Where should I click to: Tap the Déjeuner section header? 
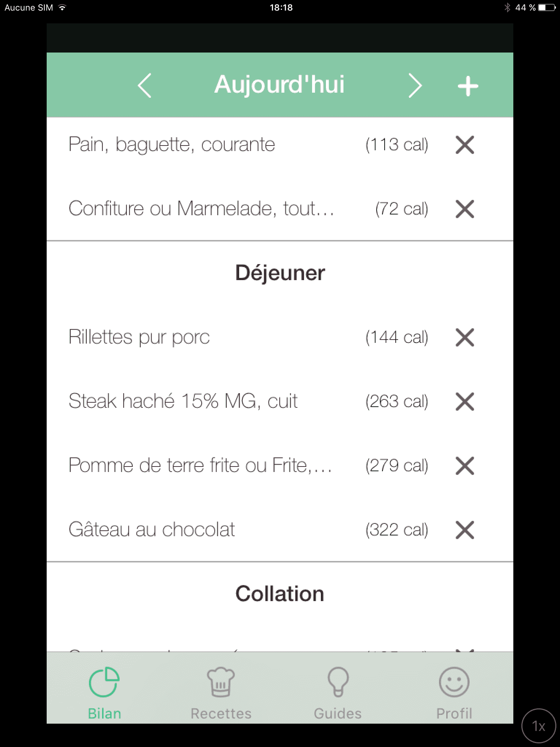click(280, 272)
